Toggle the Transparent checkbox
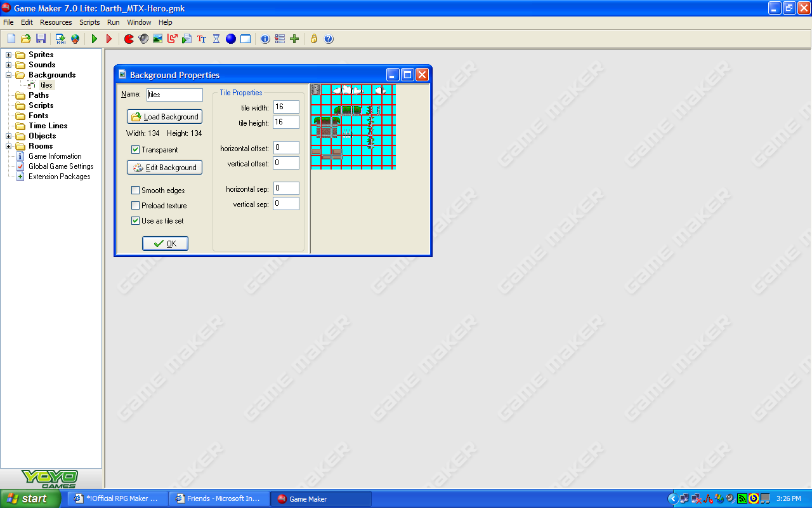812x508 pixels. 135,149
